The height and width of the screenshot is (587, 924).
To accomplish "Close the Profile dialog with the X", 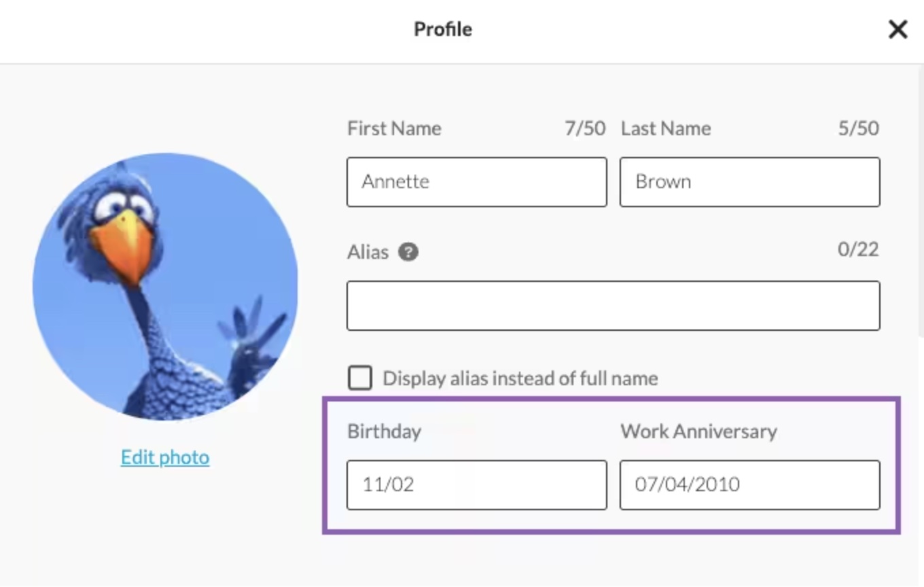I will (898, 29).
